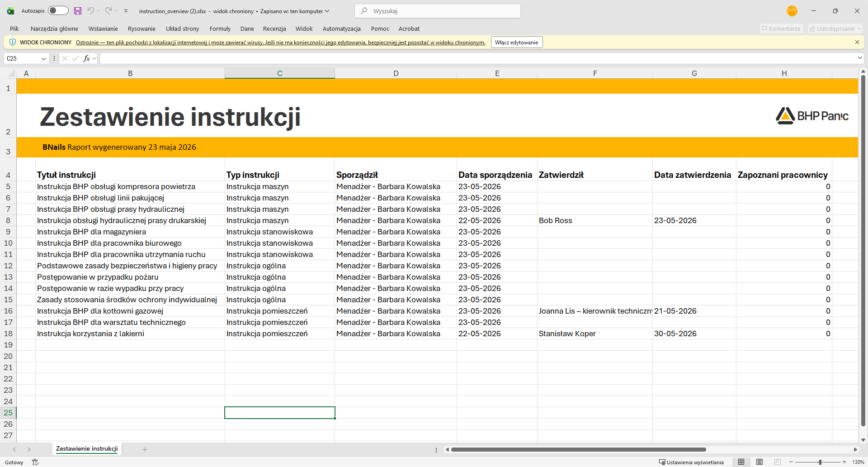
Task: Open the Wstawianie tab
Action: point(103,29)
